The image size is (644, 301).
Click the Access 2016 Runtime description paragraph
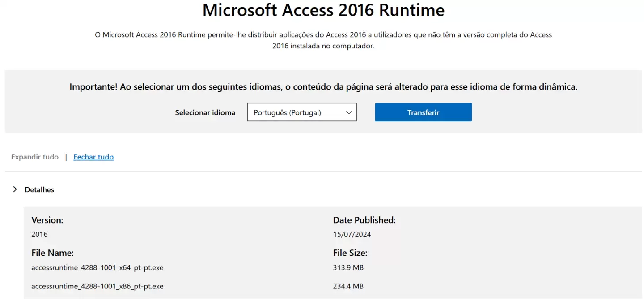[323, 40]
